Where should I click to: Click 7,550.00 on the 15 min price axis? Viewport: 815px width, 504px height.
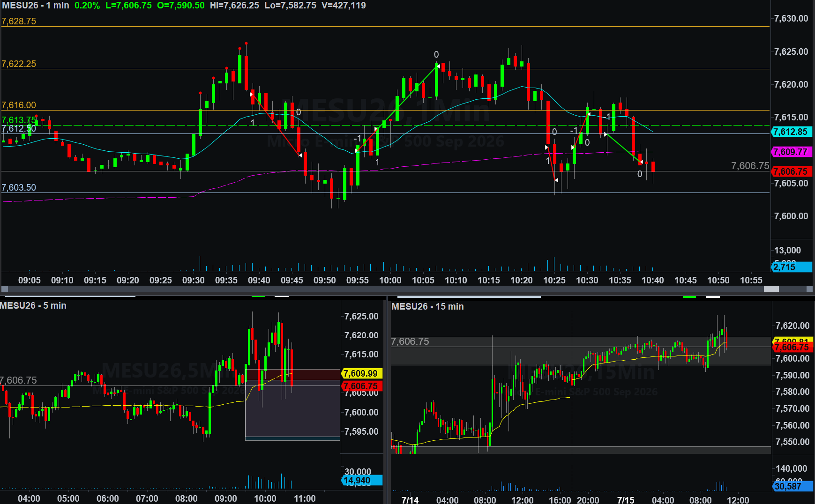coord(793,442)
